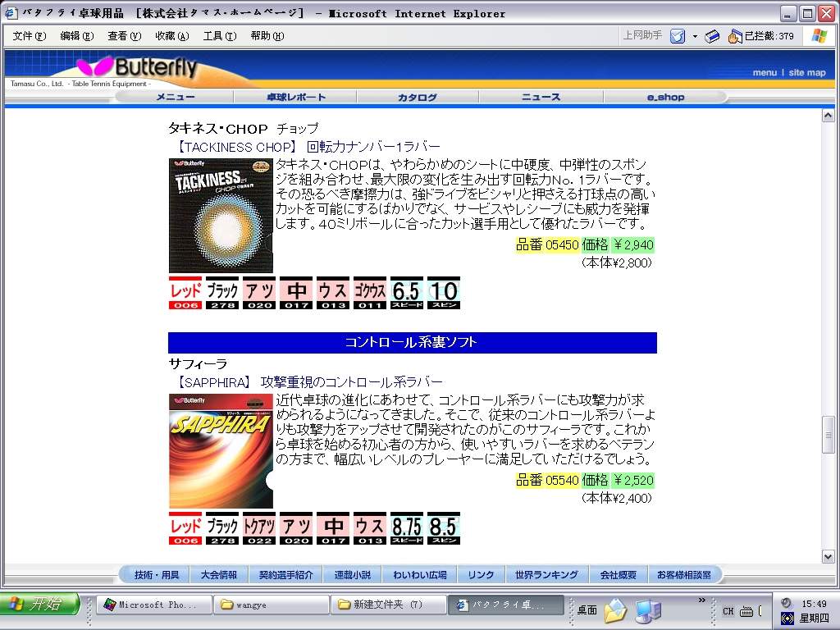Click the vertical scrollbar thumb
Image resolution: width=840 pixels, height=630 pixels.
(829, 435)
